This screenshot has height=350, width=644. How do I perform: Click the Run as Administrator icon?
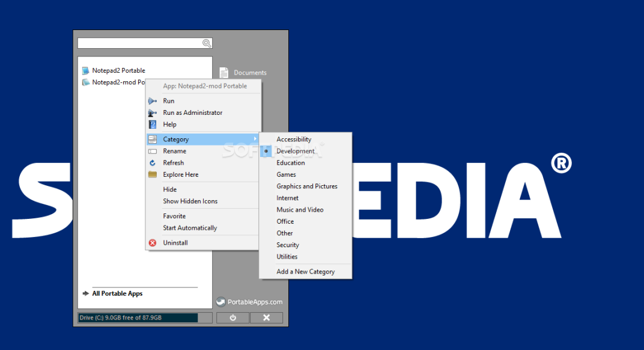[153, 112]
